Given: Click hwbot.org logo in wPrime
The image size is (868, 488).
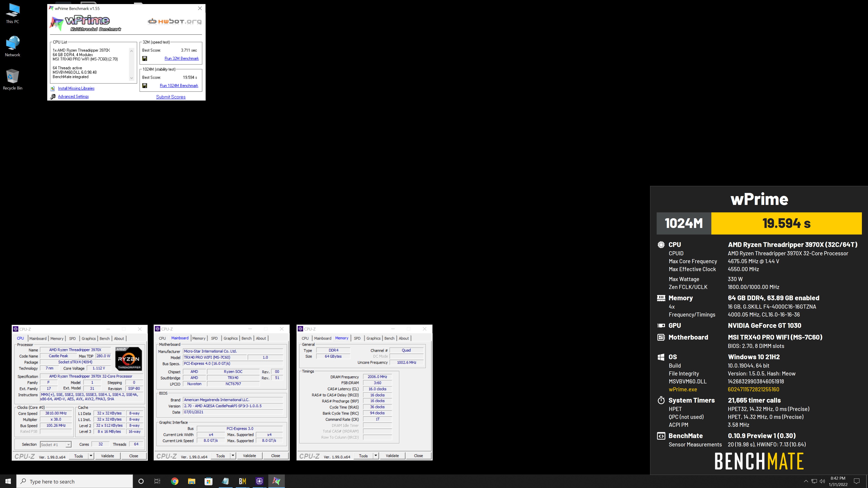Looking at the screenshot, I should coord(175,21).
